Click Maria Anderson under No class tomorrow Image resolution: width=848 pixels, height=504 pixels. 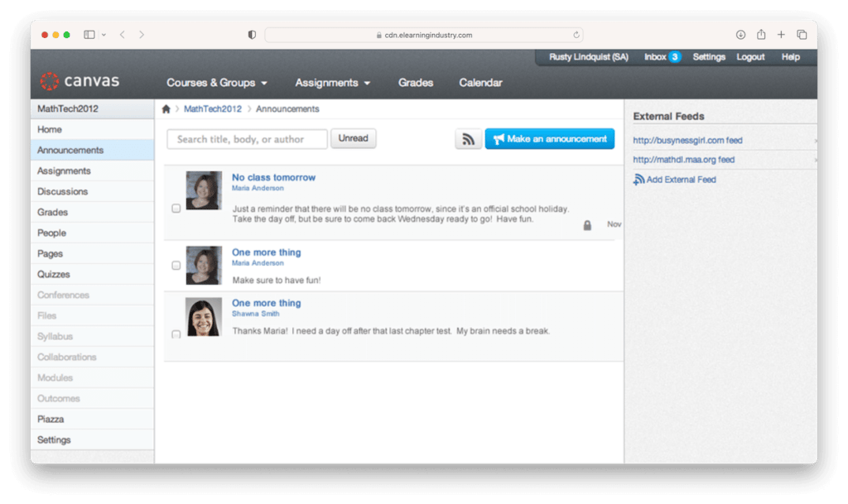click(258, 188)
